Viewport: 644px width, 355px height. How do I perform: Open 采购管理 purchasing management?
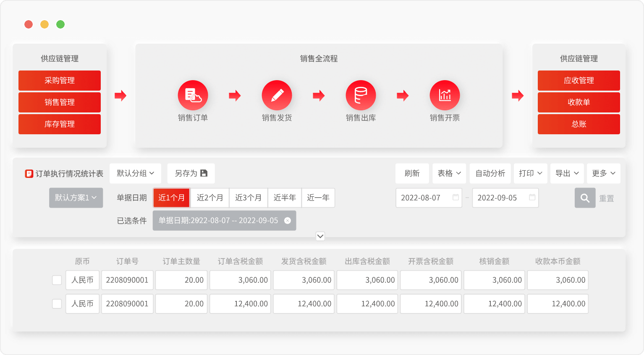[60, 81]
